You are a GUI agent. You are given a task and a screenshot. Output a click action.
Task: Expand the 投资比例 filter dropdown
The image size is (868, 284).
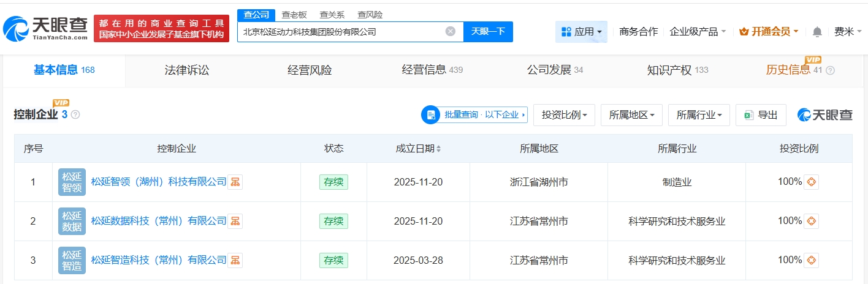point(564,115)
